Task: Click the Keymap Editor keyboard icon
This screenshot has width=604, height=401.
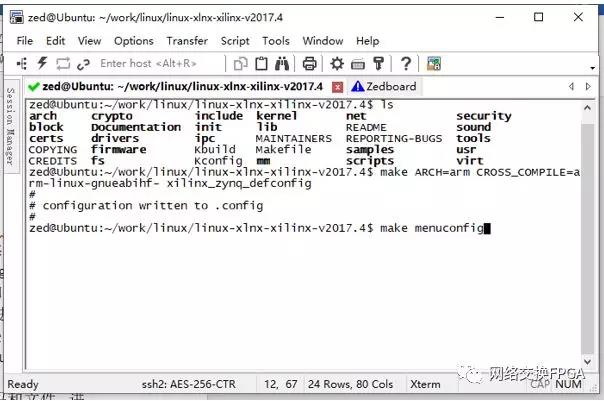Action: point(358,64)
